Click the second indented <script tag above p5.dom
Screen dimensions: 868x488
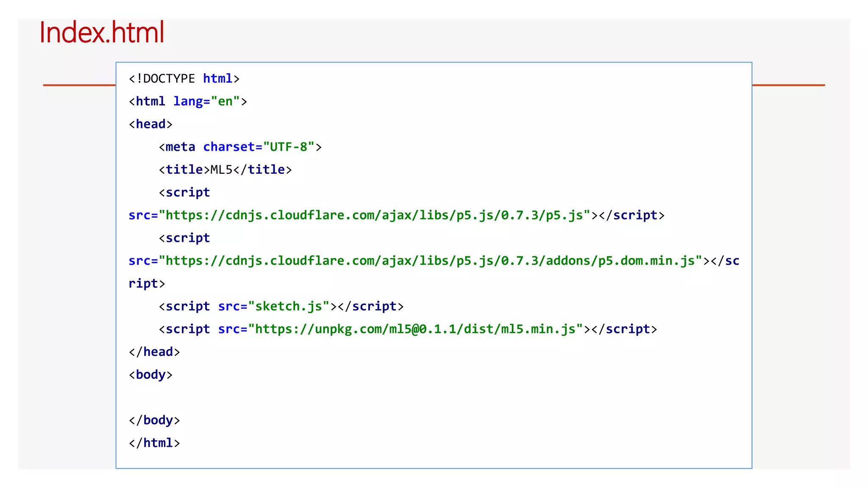click(184, 238)
